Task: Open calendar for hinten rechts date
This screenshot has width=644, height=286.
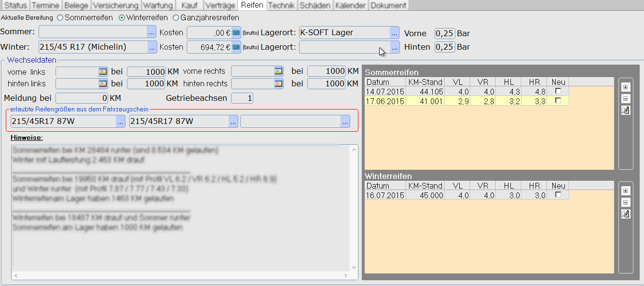Action: coord(278,83)
